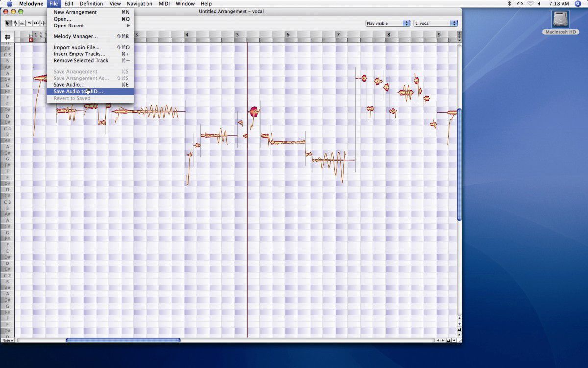Select the pitch edit tool
This screenshot has width=588, height=368.
click(15, 23)
